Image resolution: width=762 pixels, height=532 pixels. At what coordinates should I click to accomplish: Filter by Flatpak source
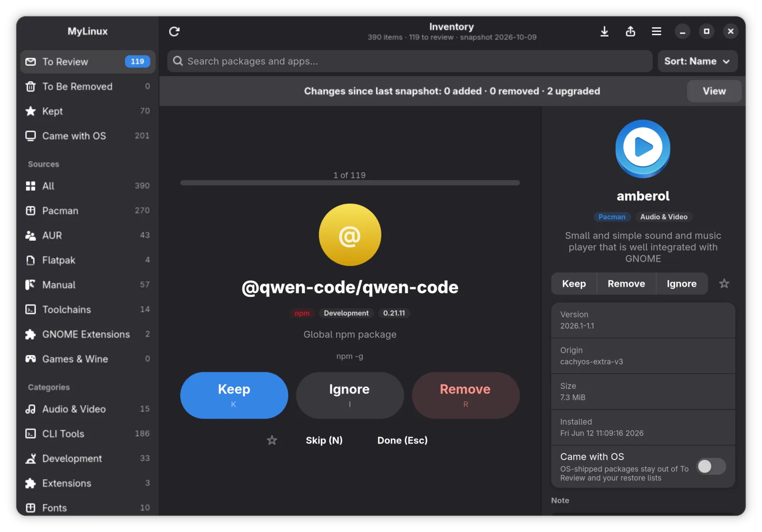click(88, 260)
